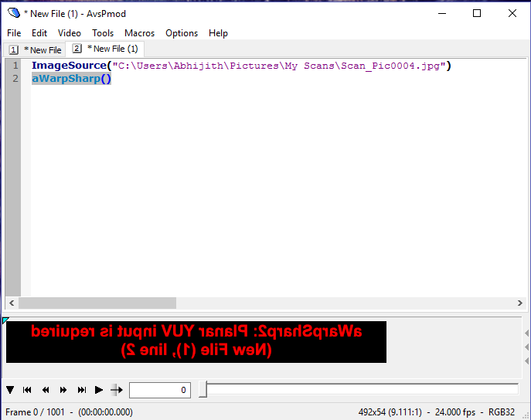Jump to the next bookmark icon
This screenshot has height=420, width=531.
coord(82,390)
